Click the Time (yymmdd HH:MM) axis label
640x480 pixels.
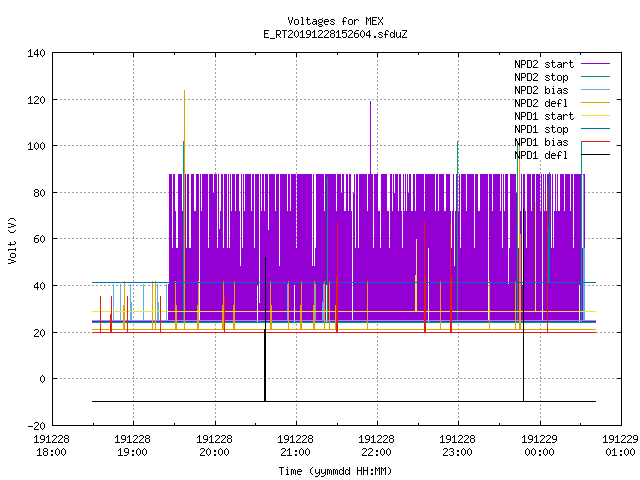[336, 471]
